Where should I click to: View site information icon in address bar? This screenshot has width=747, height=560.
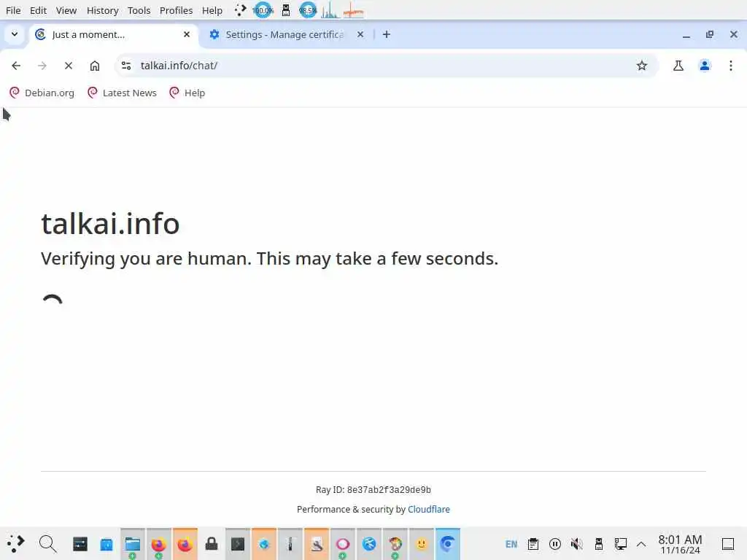tap(126, 66)
